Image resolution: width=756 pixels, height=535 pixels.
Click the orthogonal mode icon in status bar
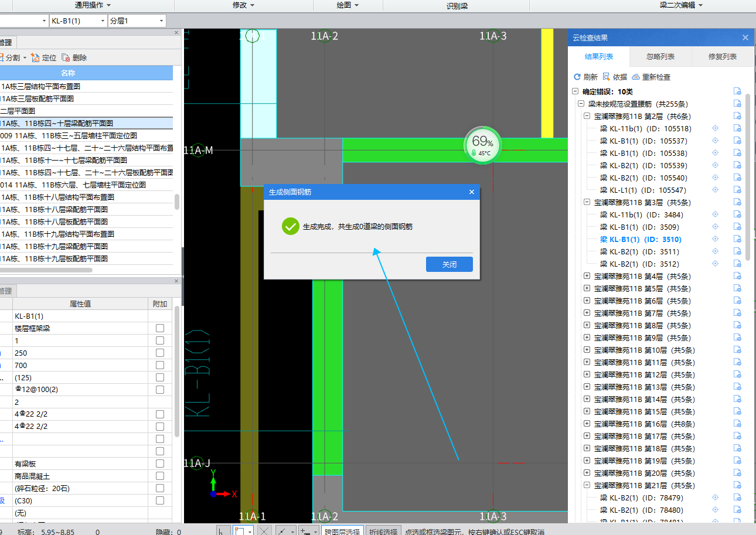pos(223,531)
